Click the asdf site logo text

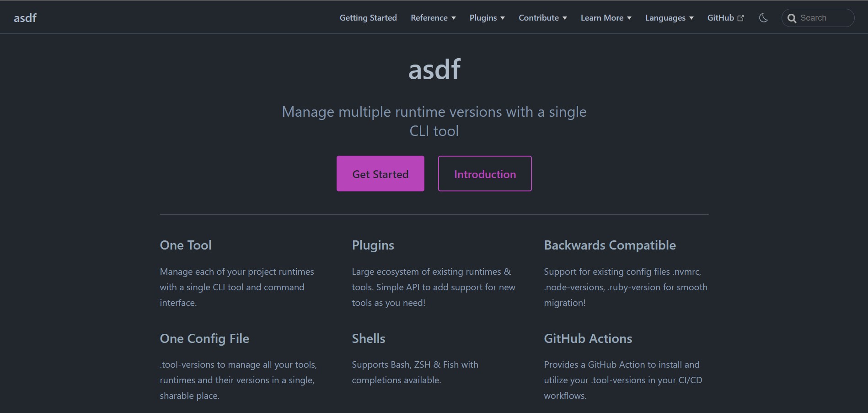[x=25, y=18]
